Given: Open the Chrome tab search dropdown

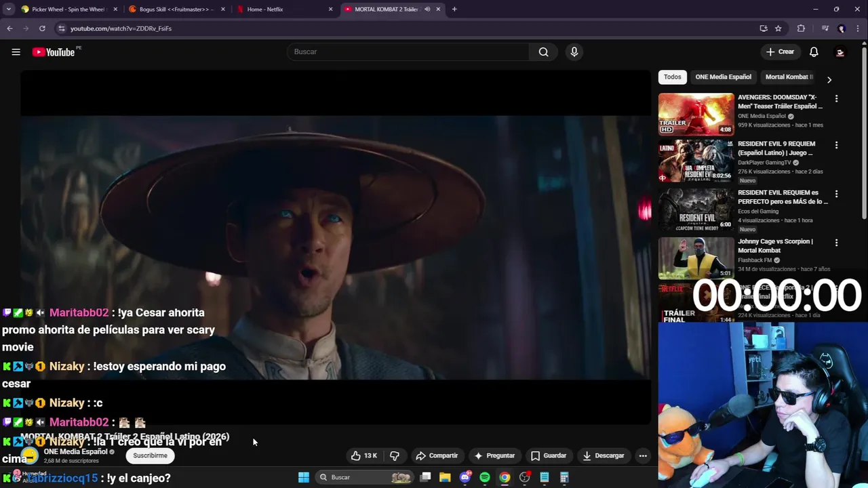Looking at the screenshot, I should coord(9,9).
